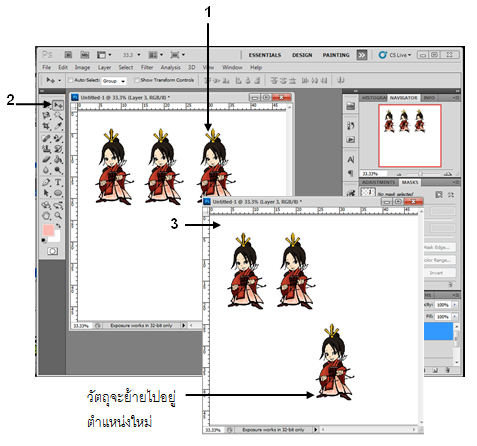This screenshot has width=477, height=446.
Task: Select the Dodge tool
Action: (x=58, y=170)
